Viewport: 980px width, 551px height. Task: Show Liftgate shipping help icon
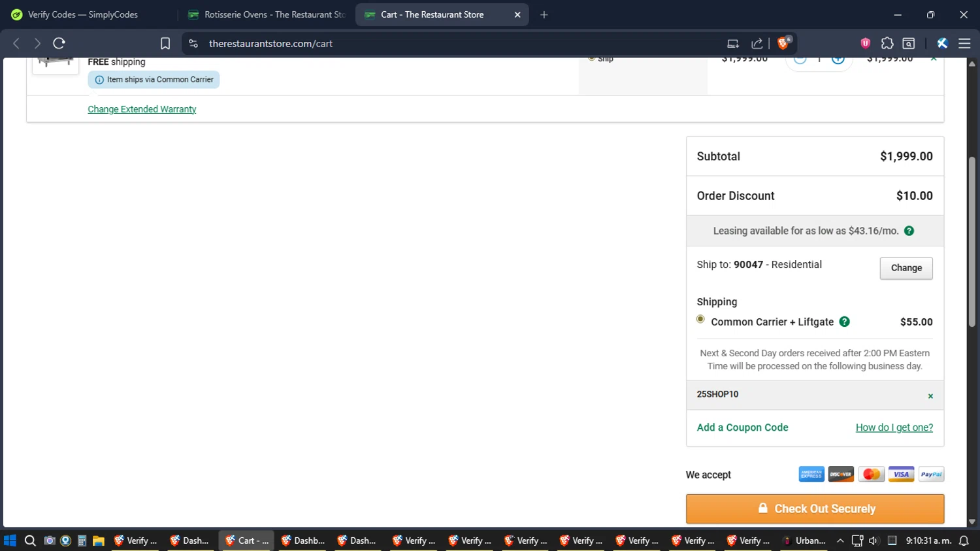[x=844, y=322]
